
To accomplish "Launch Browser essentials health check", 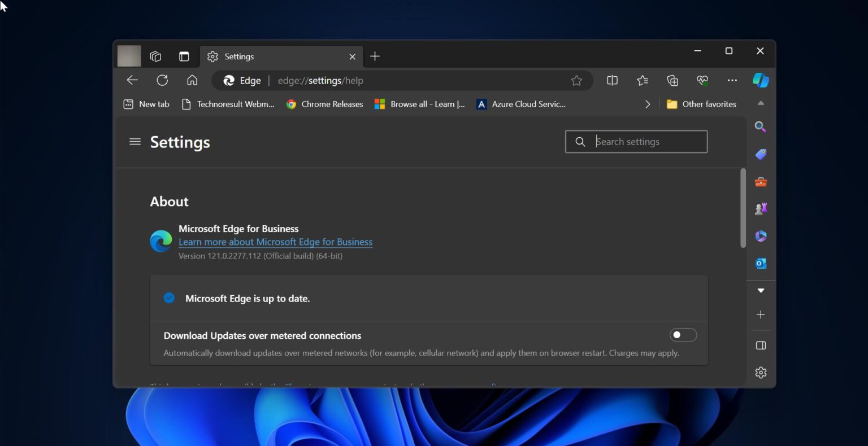I will [702, 80].
